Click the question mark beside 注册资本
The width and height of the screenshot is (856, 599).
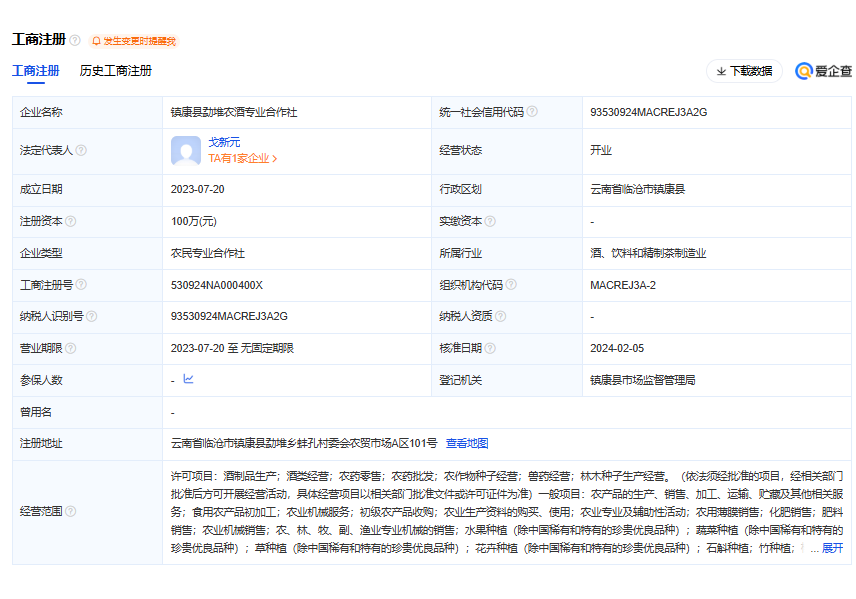(71, 222)
